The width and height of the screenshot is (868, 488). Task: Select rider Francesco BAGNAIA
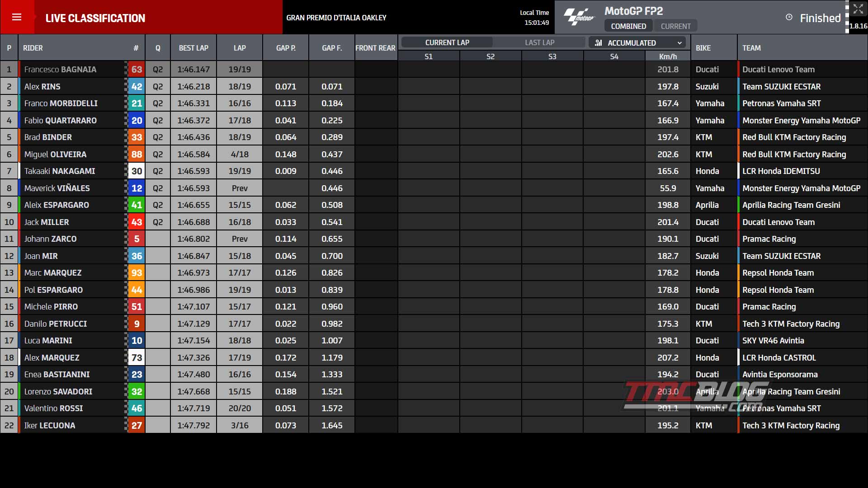click(x=60, y=70)
